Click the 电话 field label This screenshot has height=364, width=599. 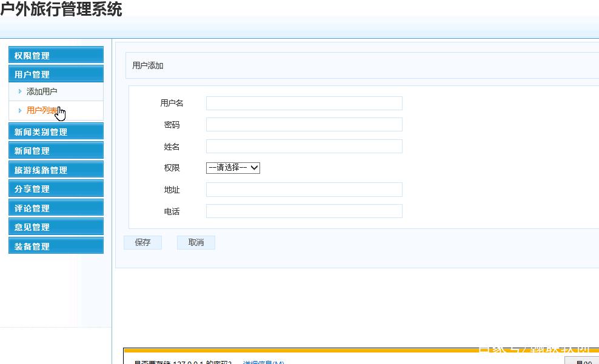tap(172, 211)
